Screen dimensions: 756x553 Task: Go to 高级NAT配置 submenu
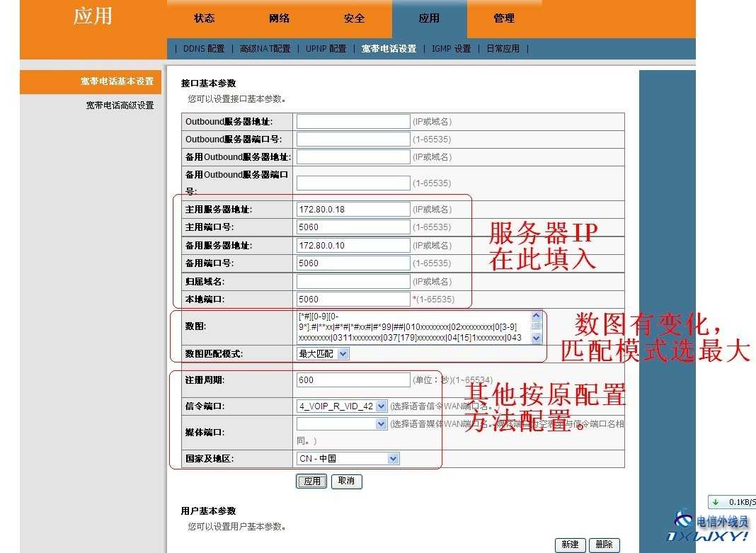tap(265, 49)
